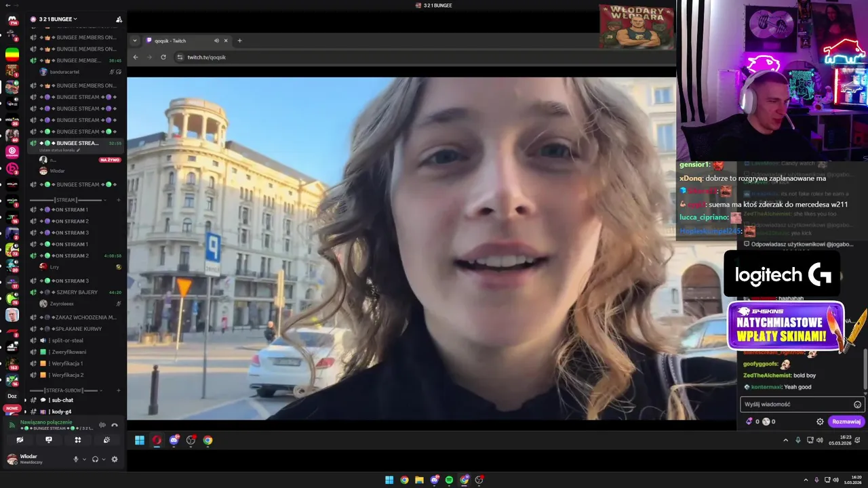Viewport: 868px width, 488px height.
Task: Click the Nawiązano połączenie connection status
Action: click(x=46, y=422)
